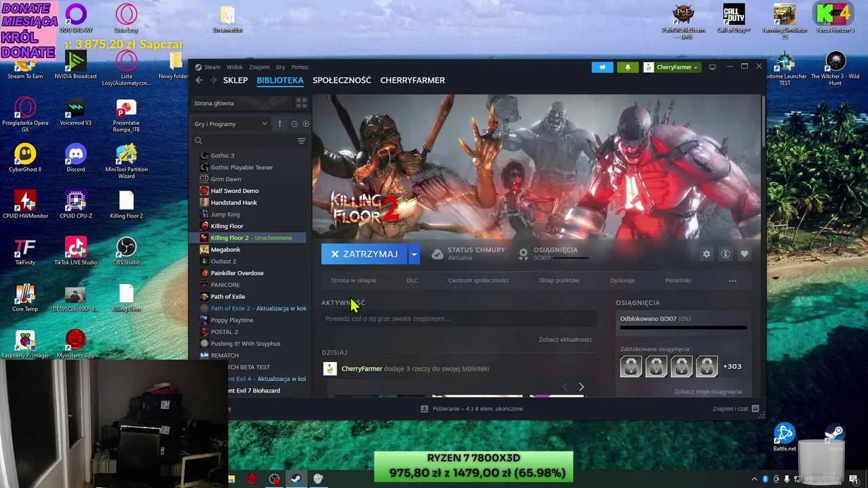The height and width of the screenshot is (488, 868).
Task: Open the CHERRYFARMER profile tab
Action: (x=412, y=80)
